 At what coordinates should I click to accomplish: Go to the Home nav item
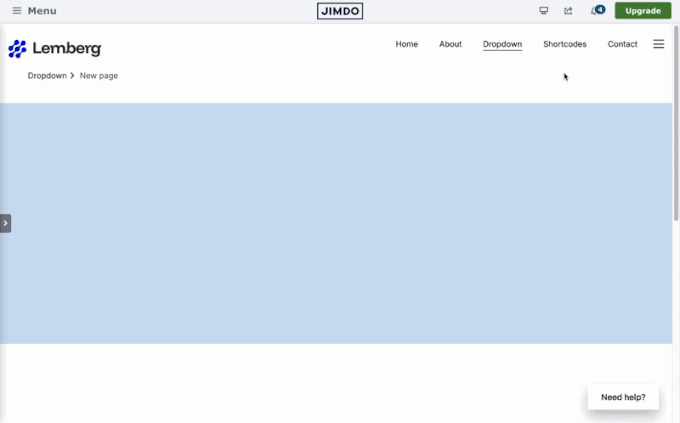[x=406, y=44]
